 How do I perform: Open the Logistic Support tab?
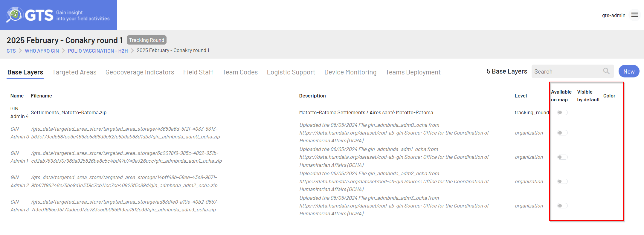pyautogui.click(x=291, y=72)
